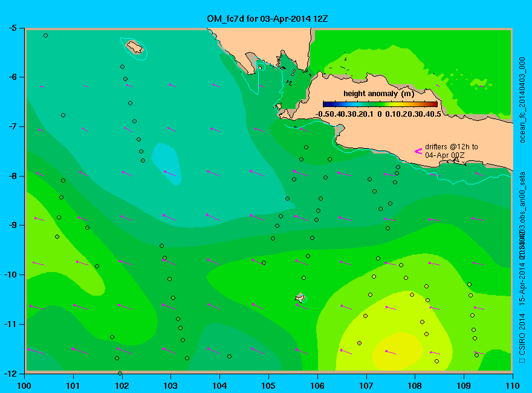Click the lone drifter circle near longitude 104.2, latitude -11.7
The image size is (532, 393).
[x=229, y=356]
